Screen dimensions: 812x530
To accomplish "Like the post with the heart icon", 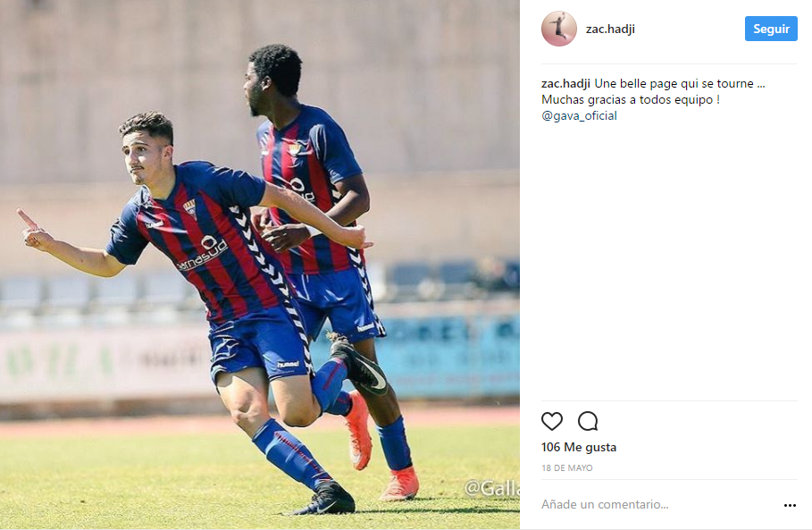I will pyautogui.click(x=551, y=421).
